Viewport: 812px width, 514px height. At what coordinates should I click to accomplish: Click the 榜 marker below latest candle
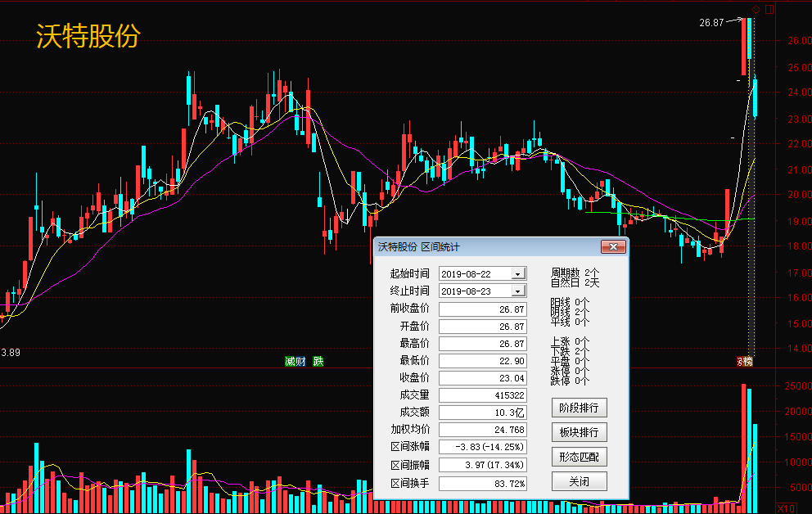tap(748, 362)
